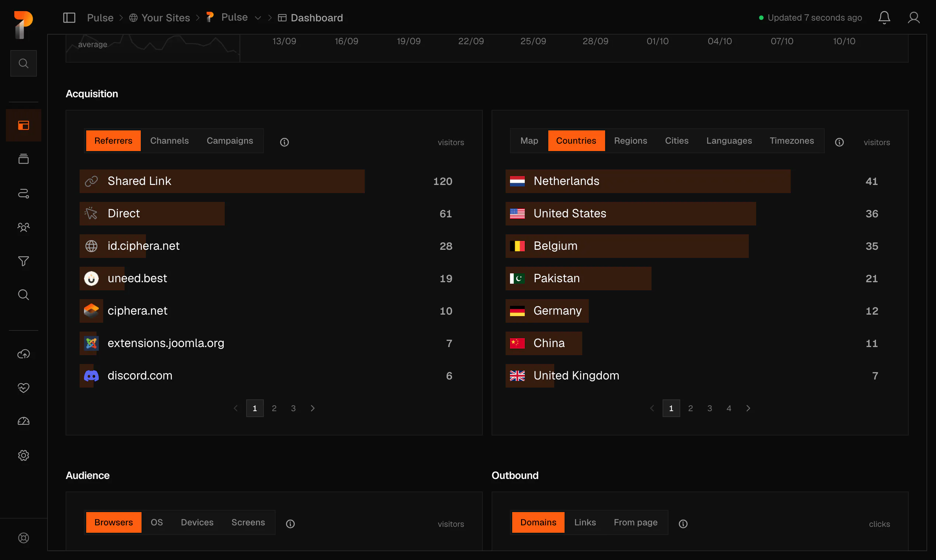
Task: Switch to the Devices tab
Action: (x=197, y=522)
